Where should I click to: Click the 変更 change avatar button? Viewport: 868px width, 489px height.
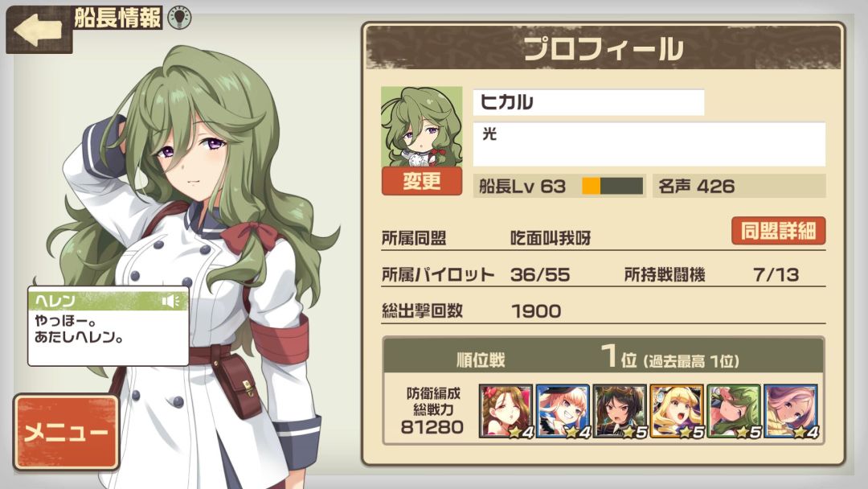pos(422,181)
